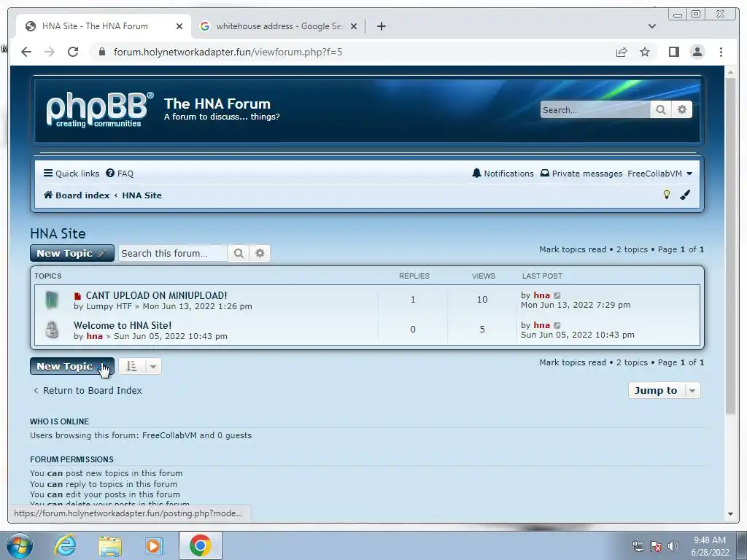Open Welcome to HNA Site! topic

(123, 325)
